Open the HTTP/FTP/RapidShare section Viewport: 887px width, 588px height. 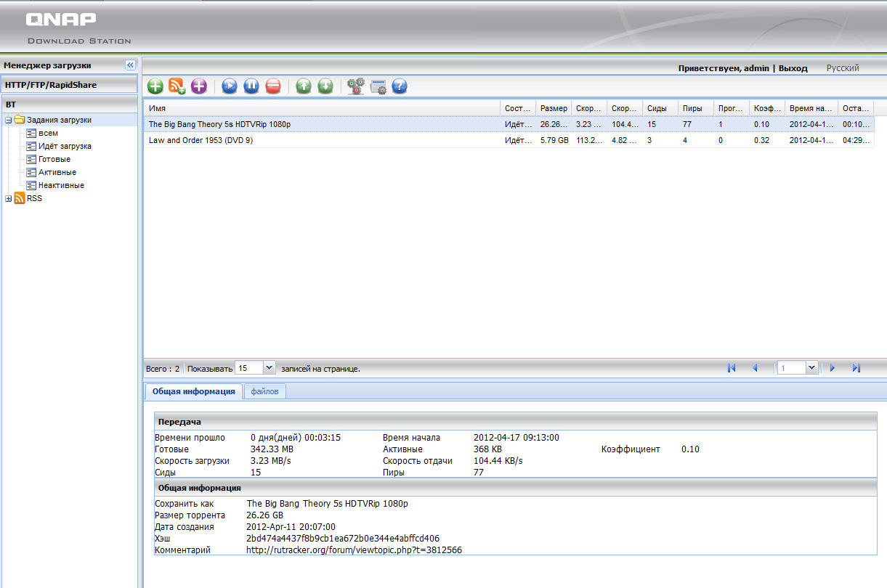[51, 85]
